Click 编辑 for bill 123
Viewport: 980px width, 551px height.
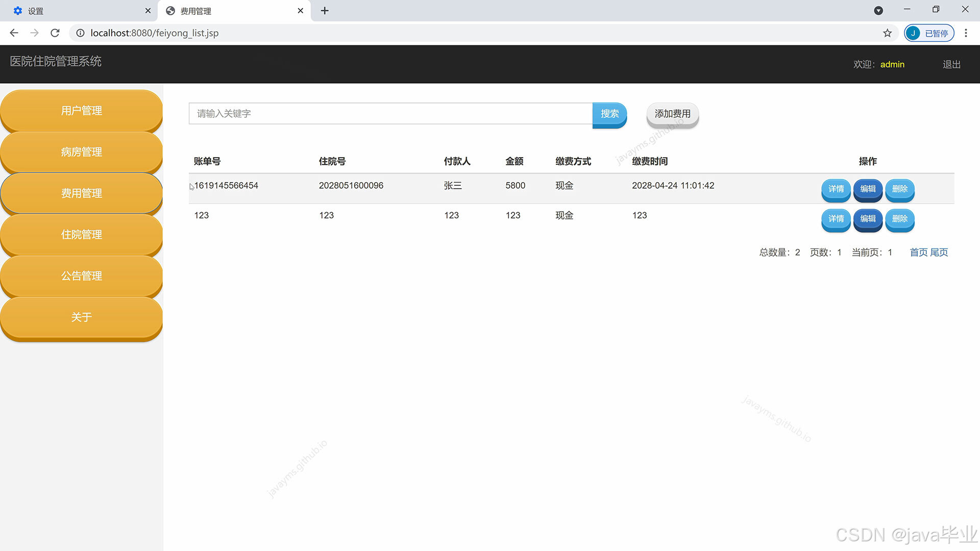(x=868, y=219)
